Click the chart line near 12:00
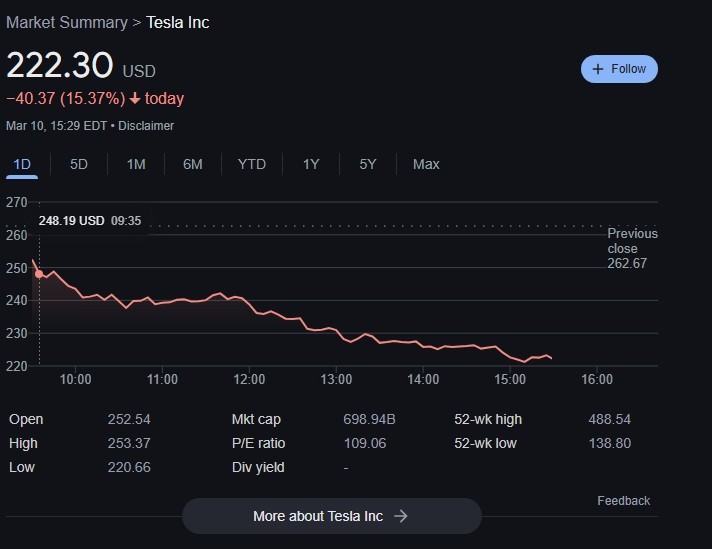712x549 pixels. (x=249, y=306)
